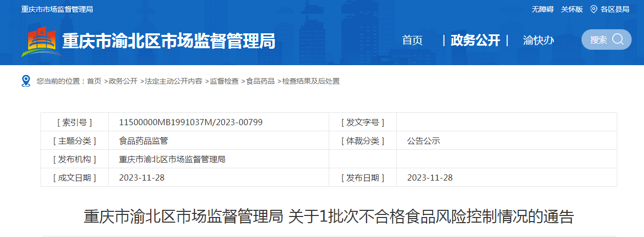This screenshot has width=644, height=237.
Task: Click 检查结果及后处置 breadcrumb link
Action: [x=311, y=81]
